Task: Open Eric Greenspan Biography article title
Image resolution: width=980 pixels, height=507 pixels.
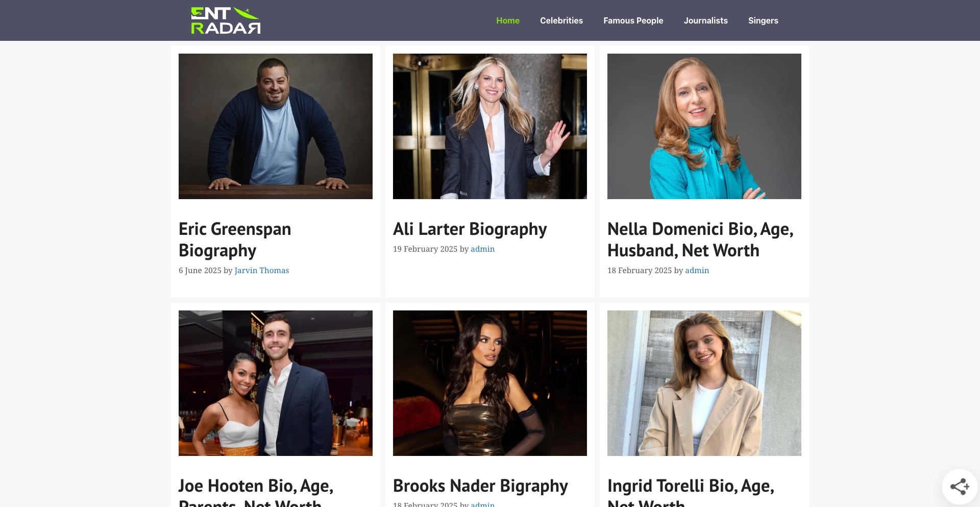Action: [235, 239]
